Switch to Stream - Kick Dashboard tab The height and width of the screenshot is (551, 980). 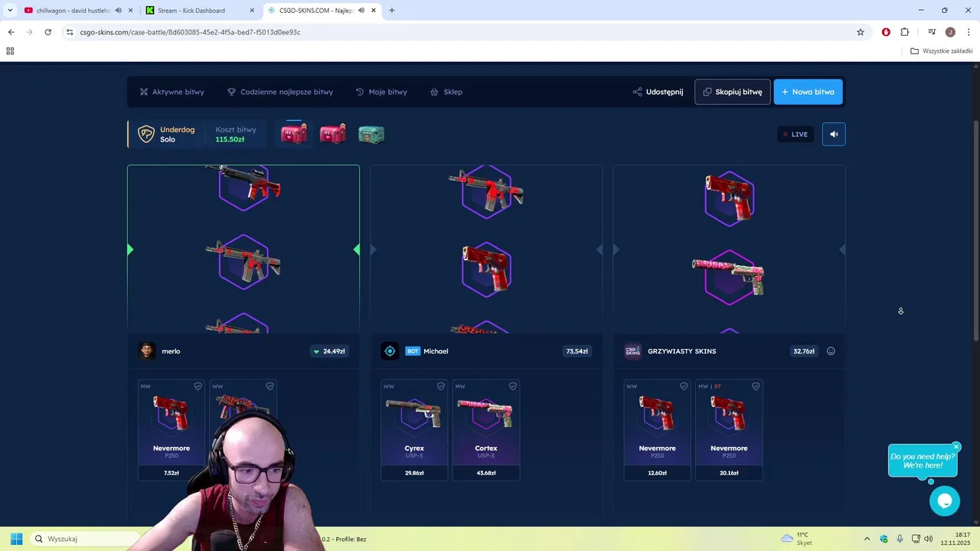coord(191,11)
